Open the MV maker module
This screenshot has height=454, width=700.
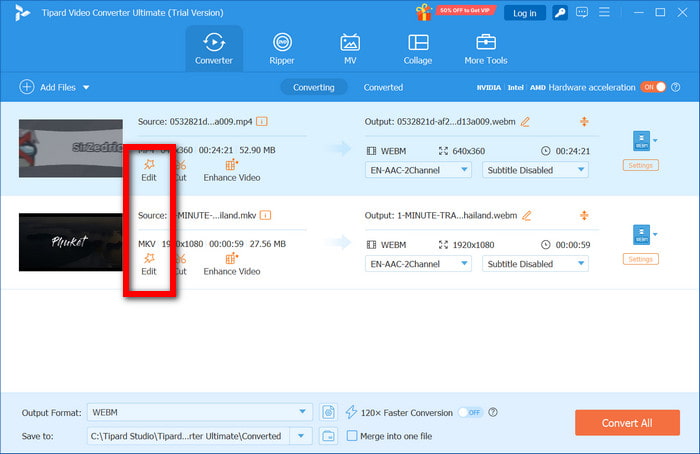[x=350, y=48]
